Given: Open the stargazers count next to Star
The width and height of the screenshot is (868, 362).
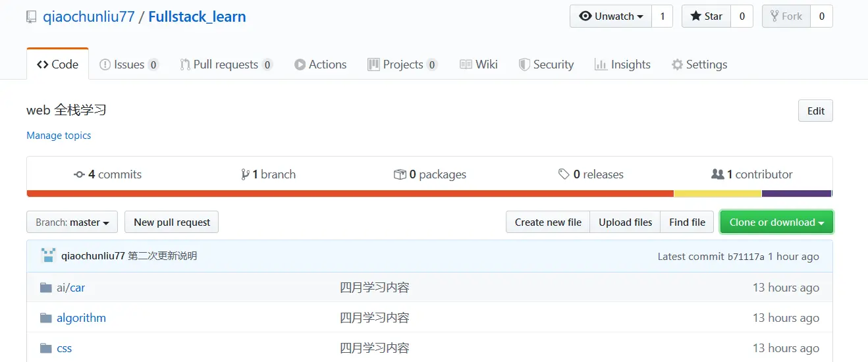Looking at the screenshot, I should pyautogui.click(x=742, y=16).
